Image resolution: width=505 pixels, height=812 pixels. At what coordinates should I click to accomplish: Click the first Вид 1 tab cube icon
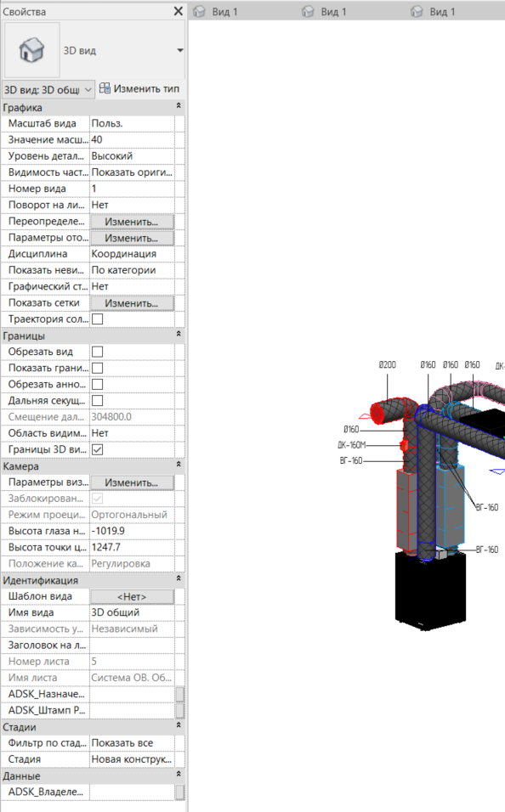199,11
